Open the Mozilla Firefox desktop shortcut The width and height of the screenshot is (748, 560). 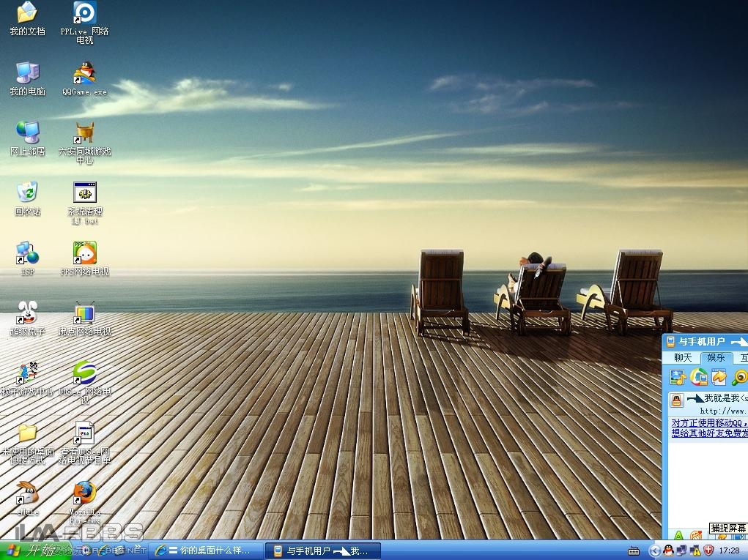(84, 493)
